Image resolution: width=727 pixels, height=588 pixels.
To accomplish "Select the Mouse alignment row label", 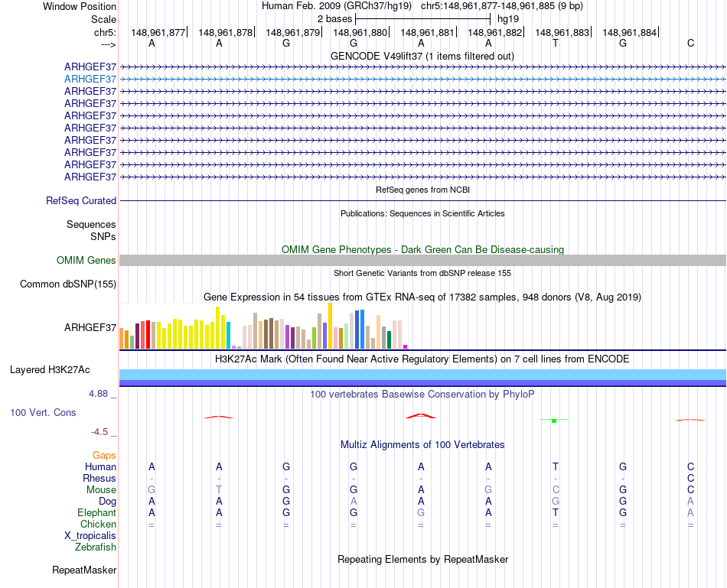I will [101, 490].
